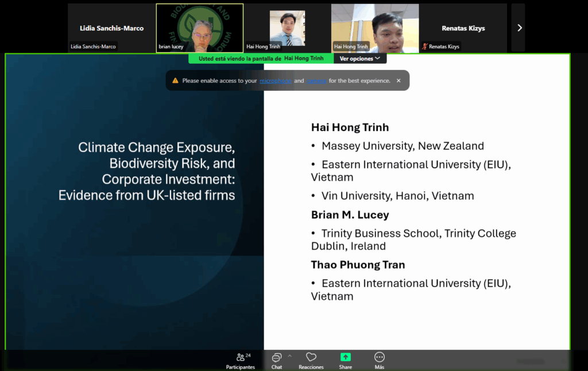Open the Más options menu
Image resolution: width=588 pixels, height=371 pixels.
[x=379, y=360]
